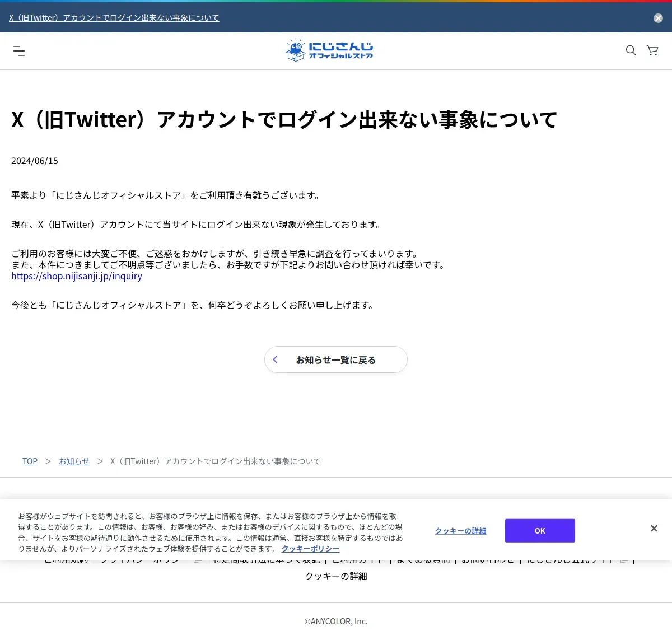This screenshot has width=672, height=640.
Task: Click footer クッキーの詳細 link
Action: pyautogui.click(x=336, y=576)
